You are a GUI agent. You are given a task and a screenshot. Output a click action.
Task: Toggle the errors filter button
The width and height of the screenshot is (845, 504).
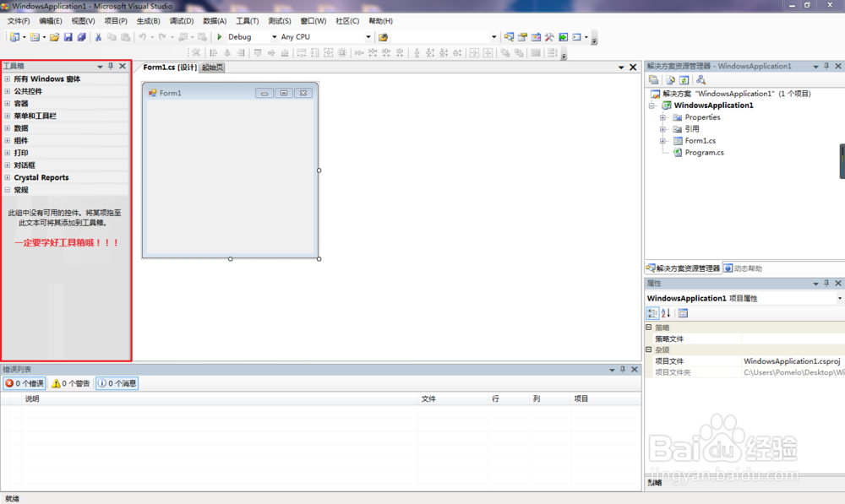(x=25, y=383)
